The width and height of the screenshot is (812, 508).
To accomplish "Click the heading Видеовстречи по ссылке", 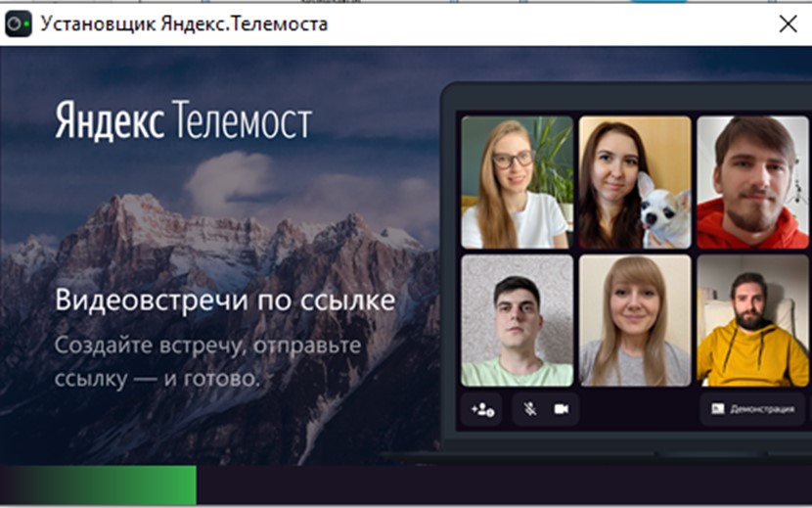I will (225, 300).
